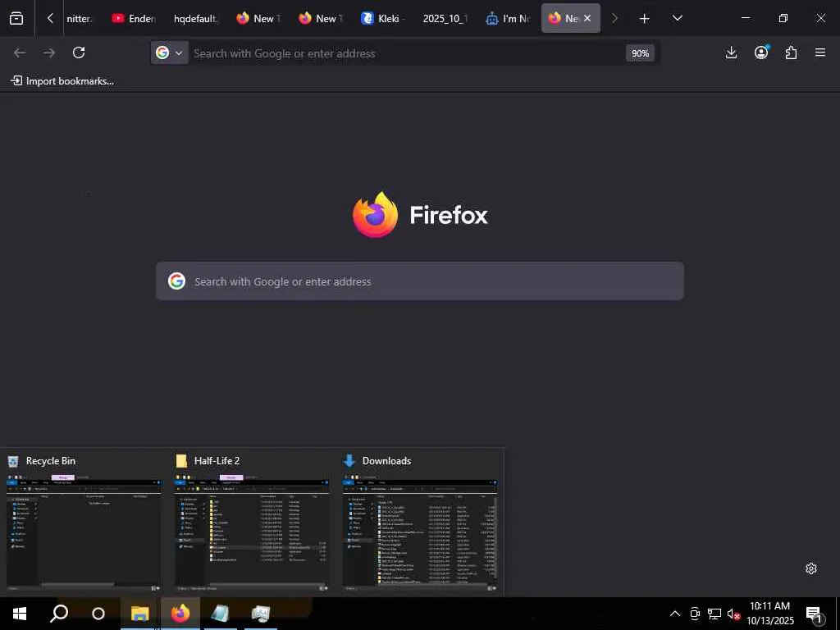
Task: Go back with the back arrow
Action: (x=20, y=52)
